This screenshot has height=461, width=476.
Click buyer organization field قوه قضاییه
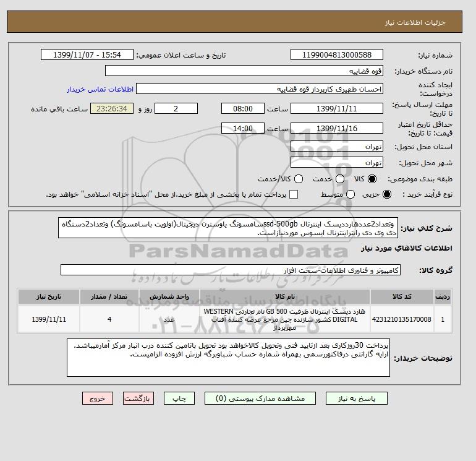click(244, 71)
